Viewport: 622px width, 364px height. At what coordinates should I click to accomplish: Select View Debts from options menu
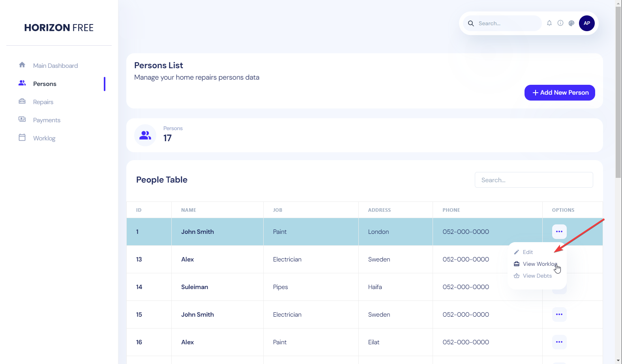[x=537, y=276]
